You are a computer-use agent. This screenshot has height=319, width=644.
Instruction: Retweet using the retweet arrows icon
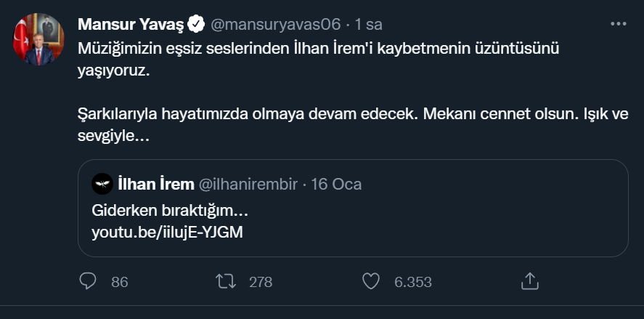pos(227,281)
